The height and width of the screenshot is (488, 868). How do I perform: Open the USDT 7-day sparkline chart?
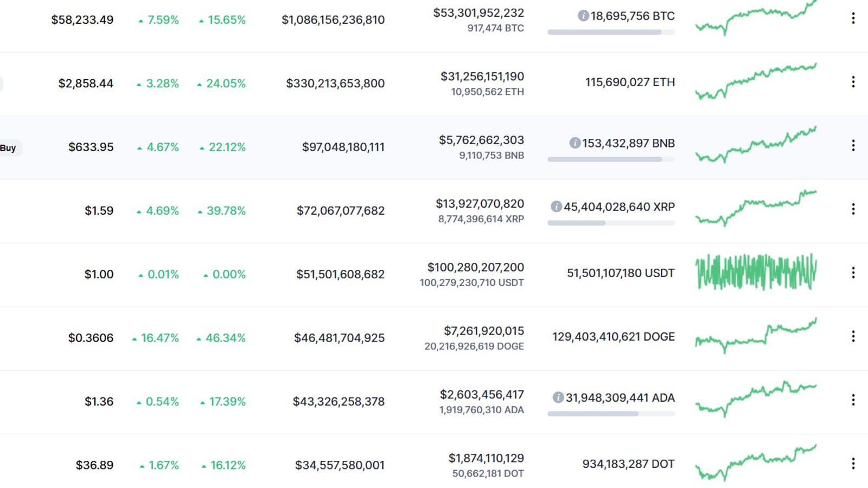756,272
